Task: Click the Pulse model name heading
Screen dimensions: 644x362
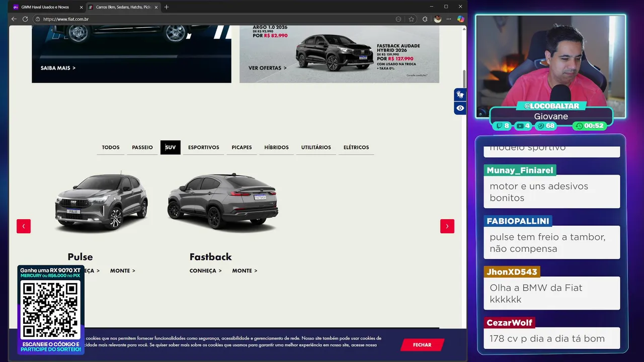Action: pyautogui.click(x=80, y=257)
